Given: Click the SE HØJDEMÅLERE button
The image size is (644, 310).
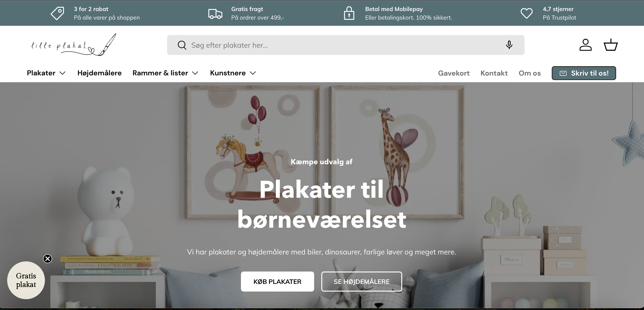Looking at the screenshot, I should (x=362, y=281).
